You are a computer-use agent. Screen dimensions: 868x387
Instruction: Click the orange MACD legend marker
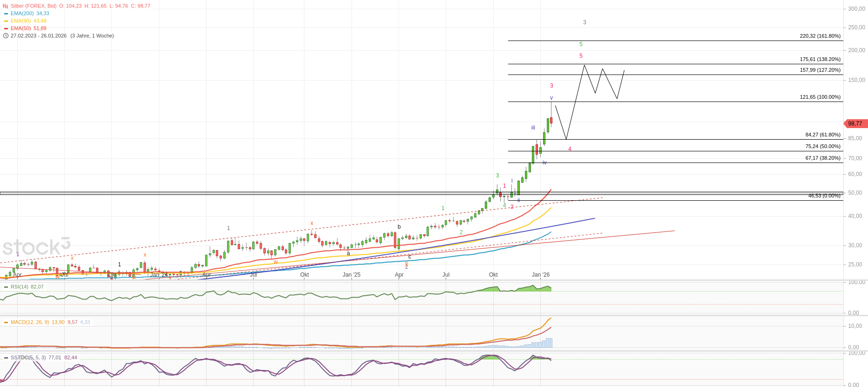pyautogui.click(x=6, y=322)
